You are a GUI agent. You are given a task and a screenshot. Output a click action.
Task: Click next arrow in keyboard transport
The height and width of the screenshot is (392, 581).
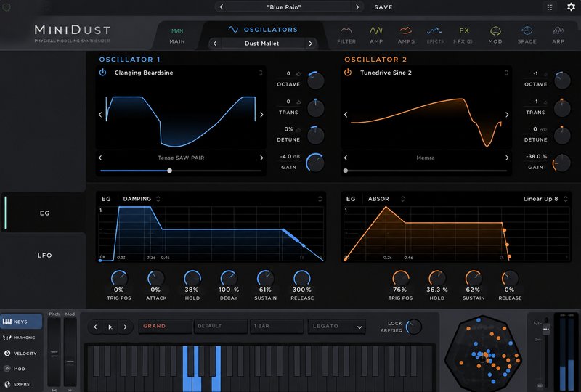(125, 327)
